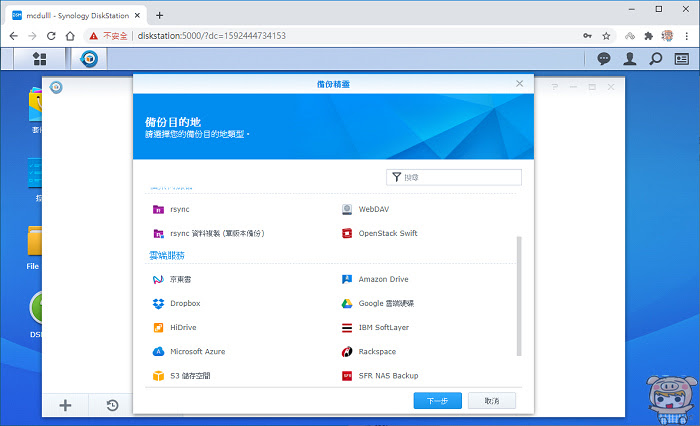Click the Hyper Backup window logo icon

pos(56,87)
